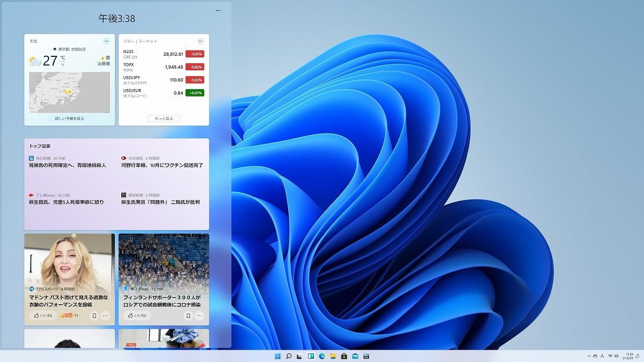This screenshot has height=362, width=644.
Task: Like the Madonna article with いいね
Action: click(x=42, y=316)
